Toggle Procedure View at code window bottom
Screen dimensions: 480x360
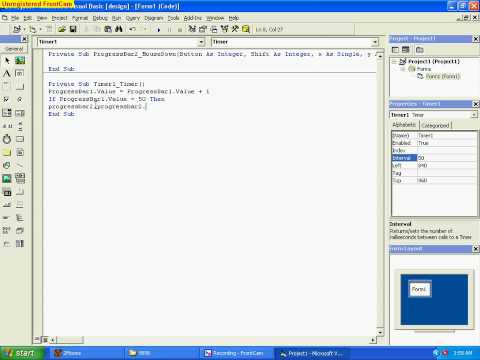pos(37,340)
